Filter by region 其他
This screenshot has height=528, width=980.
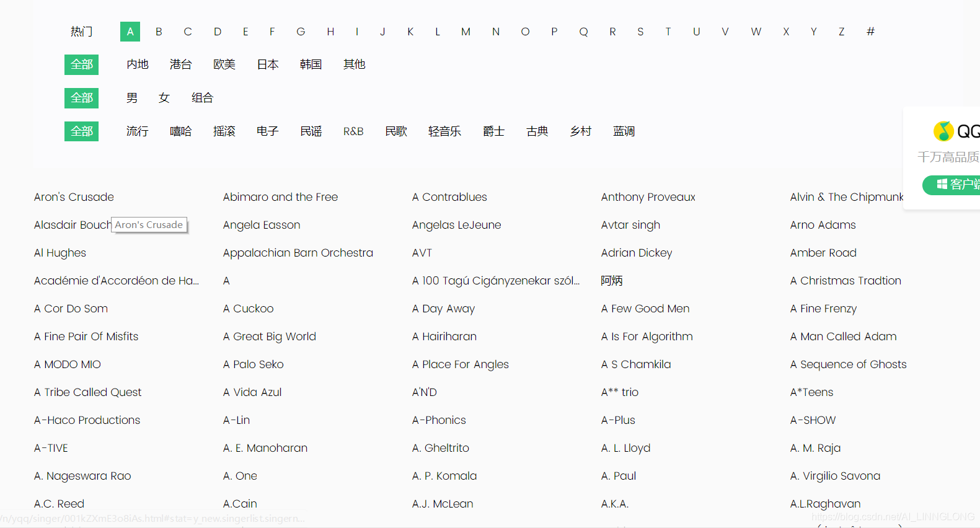[x=355, y=64]
